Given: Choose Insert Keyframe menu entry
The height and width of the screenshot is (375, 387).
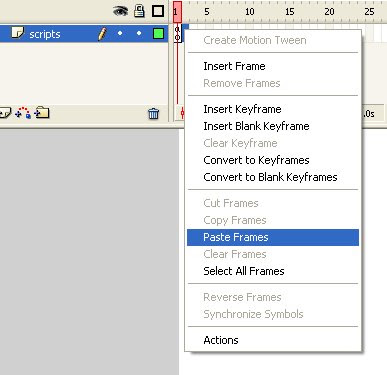Looking at the screenshot, I should 273,109.
